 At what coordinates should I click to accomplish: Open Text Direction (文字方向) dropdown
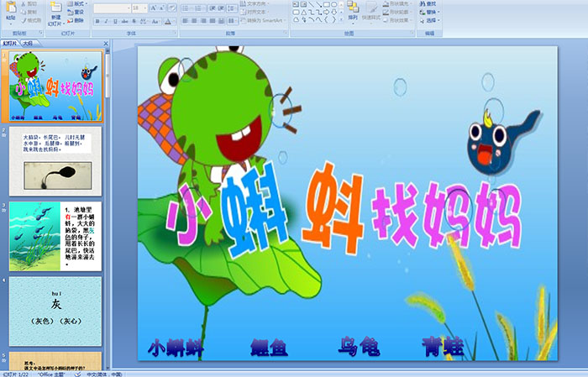pos(255,3)
